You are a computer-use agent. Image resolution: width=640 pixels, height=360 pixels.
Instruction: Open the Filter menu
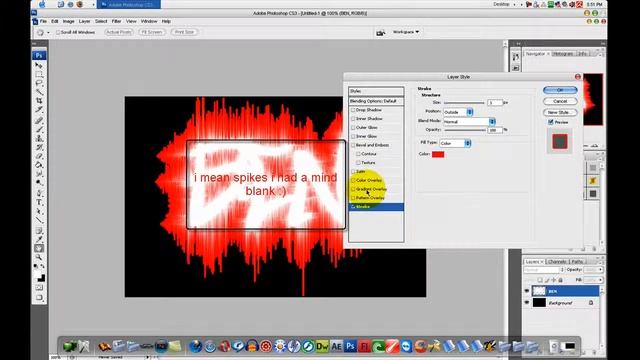click(116, 21)
